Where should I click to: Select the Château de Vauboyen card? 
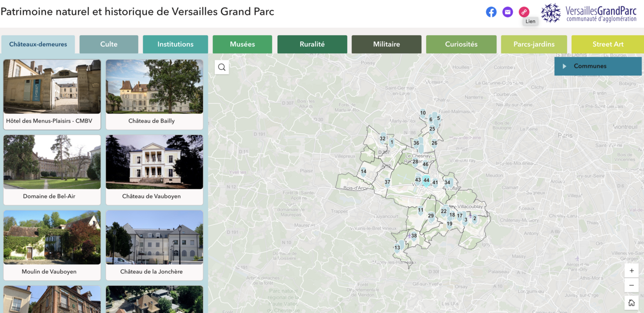click(154, 170)
